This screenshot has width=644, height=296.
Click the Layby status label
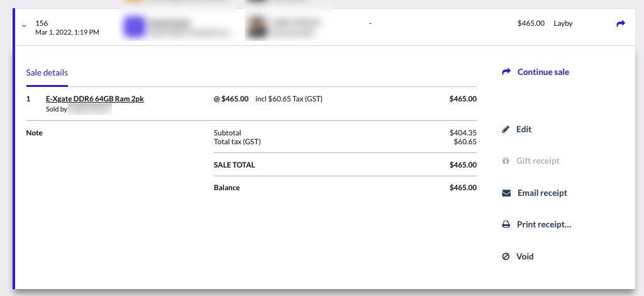(563, 24)
